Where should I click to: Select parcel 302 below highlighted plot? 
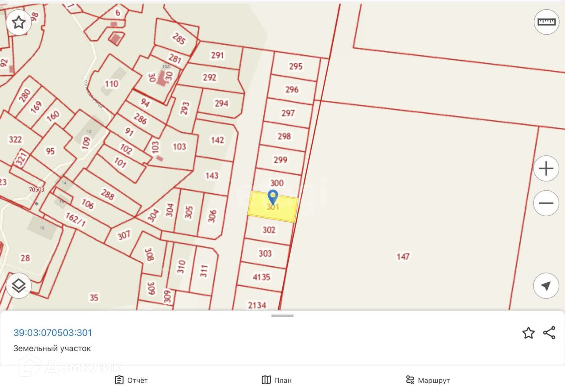pos(269,230)
